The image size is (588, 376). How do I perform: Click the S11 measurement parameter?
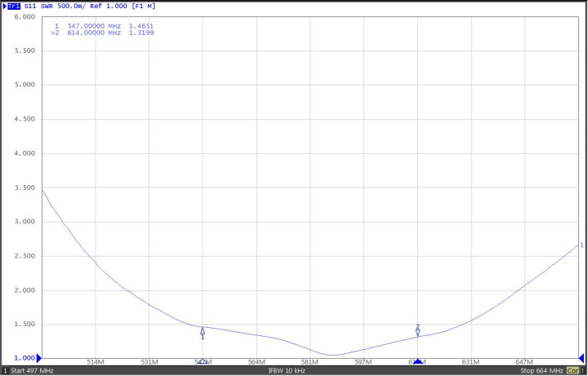[27, 6]
